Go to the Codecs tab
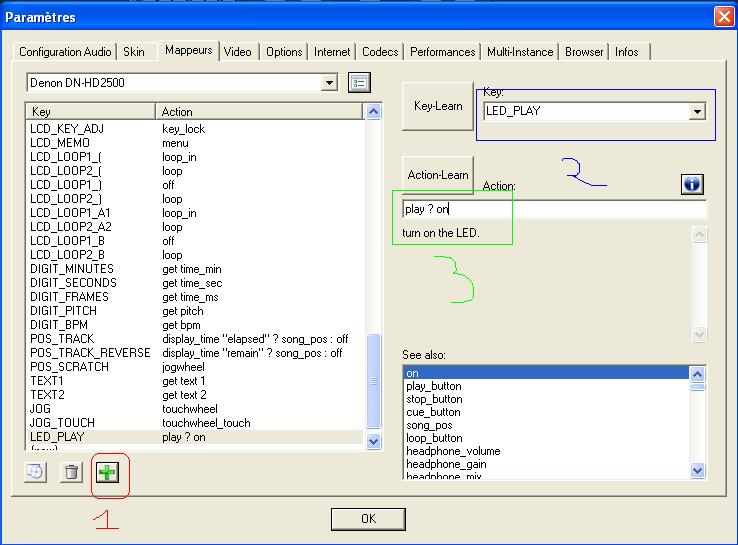This screenshot has height=545, width=738. click(380, 52)
